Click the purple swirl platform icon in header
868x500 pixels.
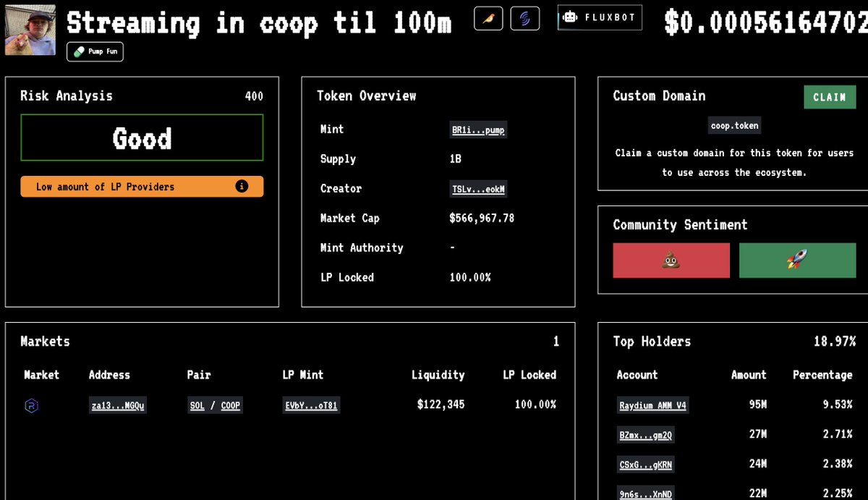click(x=525, y=18)
